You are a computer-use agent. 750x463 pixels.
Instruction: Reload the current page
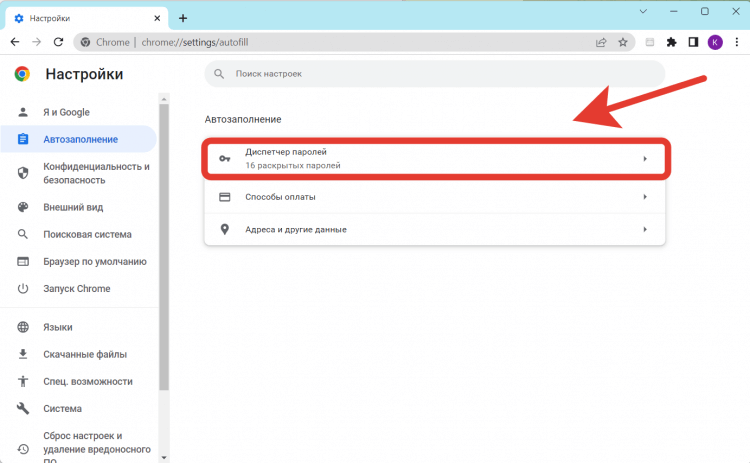tap(58, 42)
